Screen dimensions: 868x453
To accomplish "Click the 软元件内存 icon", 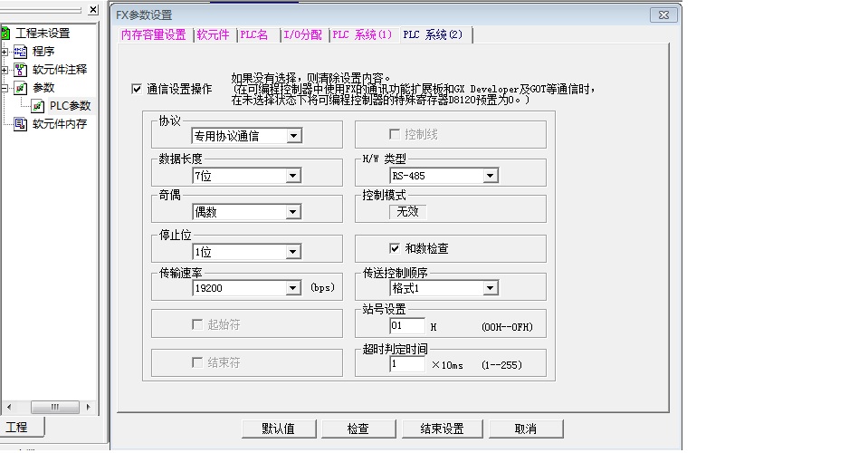I will 21,124.
